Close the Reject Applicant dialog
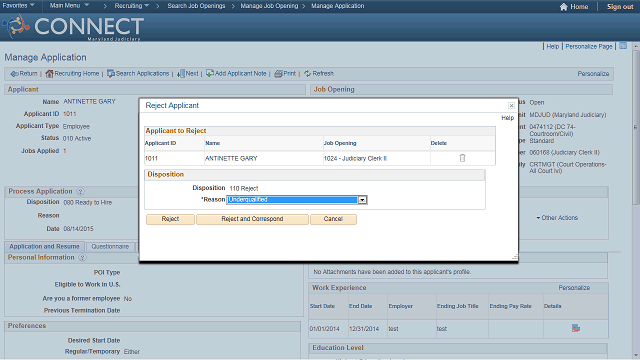640x360 pixels. [x=511, y=106]
